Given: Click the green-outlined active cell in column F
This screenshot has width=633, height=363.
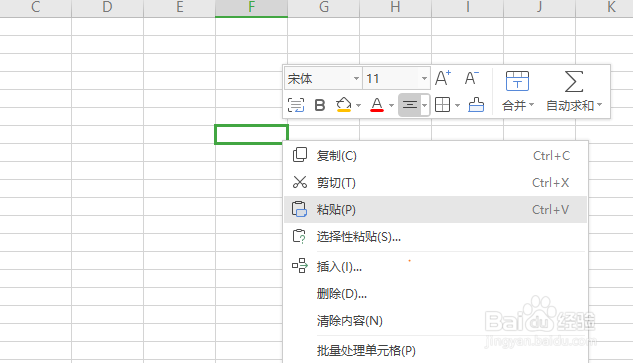Looking at the screenshot, I should (x=251, y=134).
